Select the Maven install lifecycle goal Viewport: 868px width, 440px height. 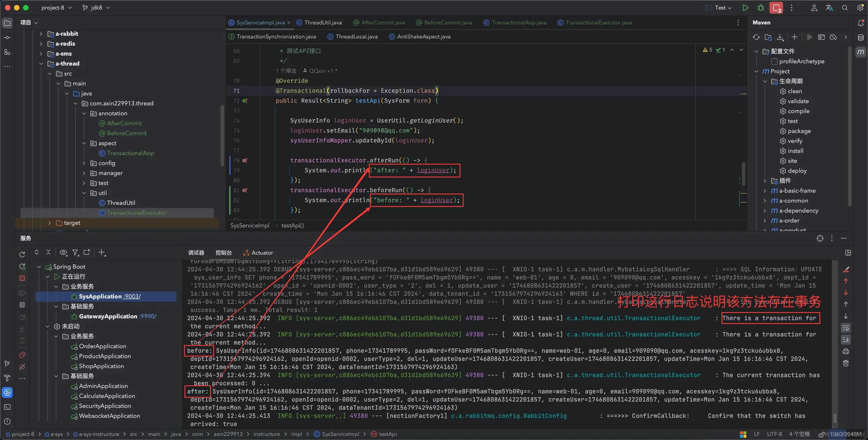795,151
